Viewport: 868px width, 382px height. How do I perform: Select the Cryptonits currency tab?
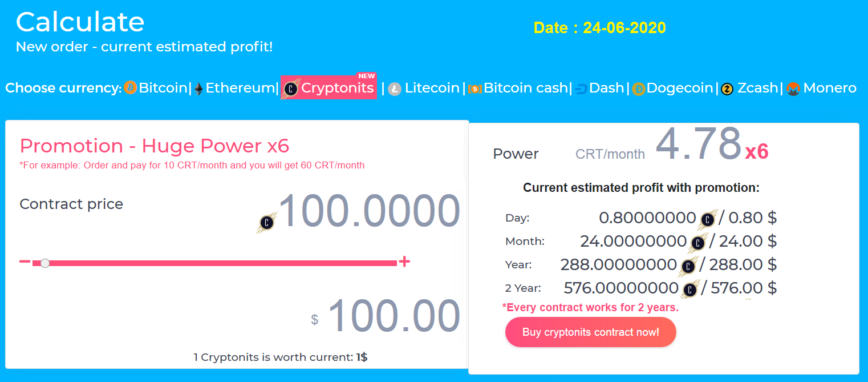(x=329, y=87)
